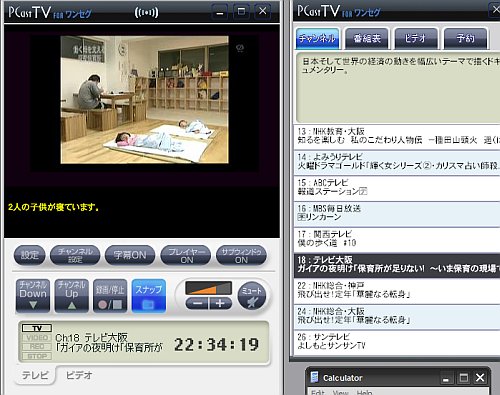Select the チャンネル tab in right panel

point(317,39)
